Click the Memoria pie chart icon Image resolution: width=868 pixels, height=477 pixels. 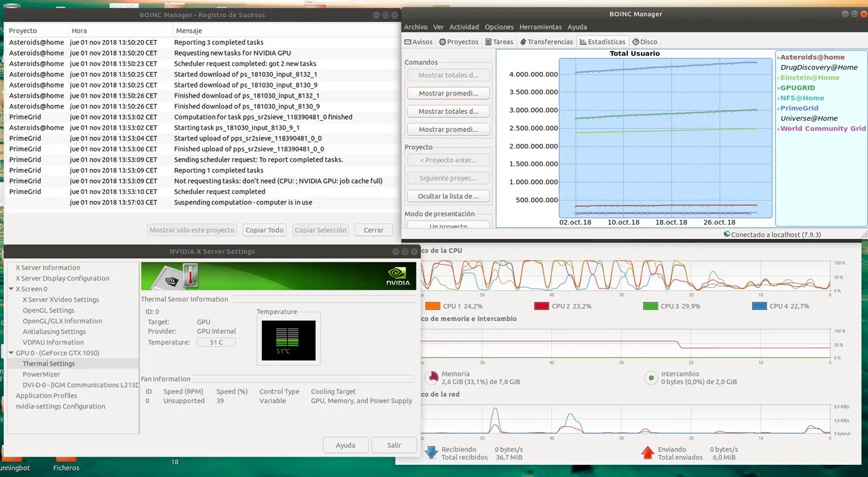431,377
